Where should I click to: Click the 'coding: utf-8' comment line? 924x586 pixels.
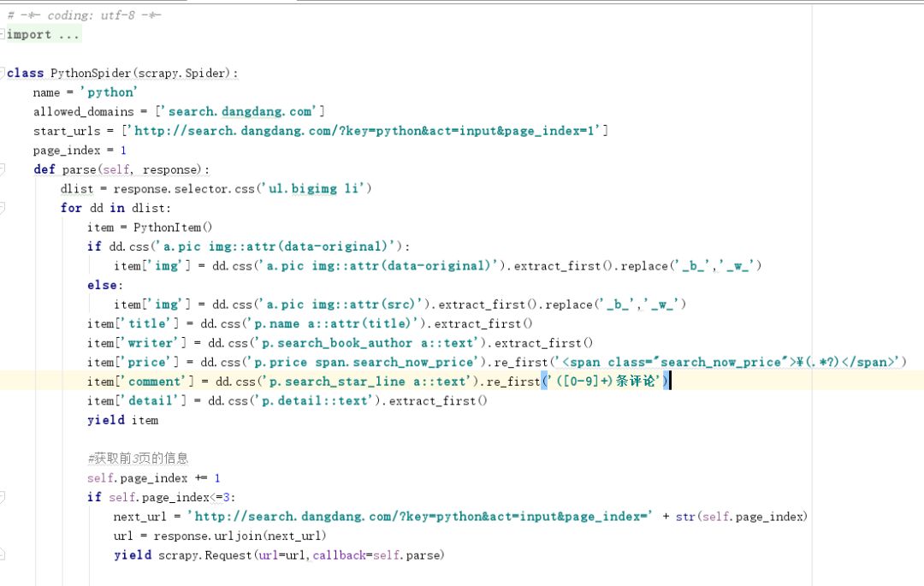point(84,15)
